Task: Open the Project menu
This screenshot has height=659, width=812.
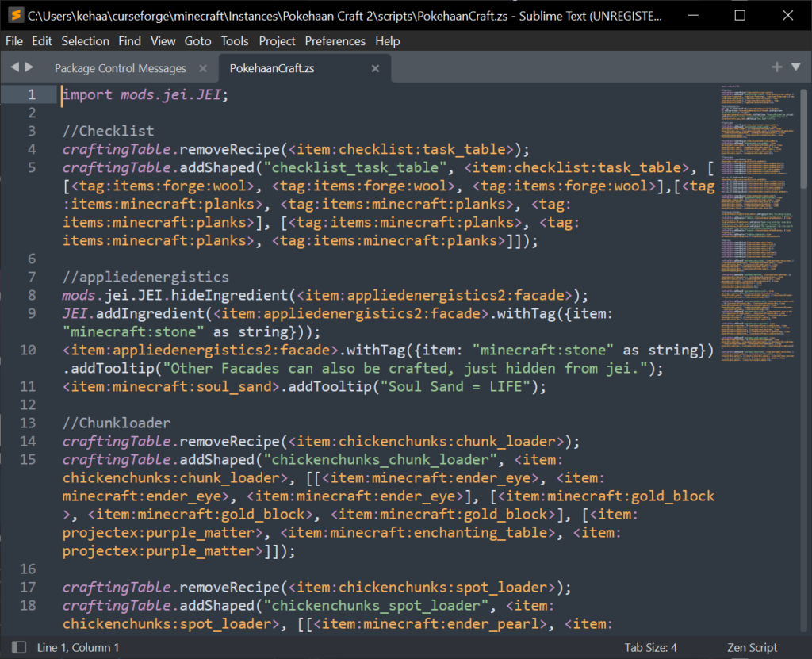Action: (277, 41)
